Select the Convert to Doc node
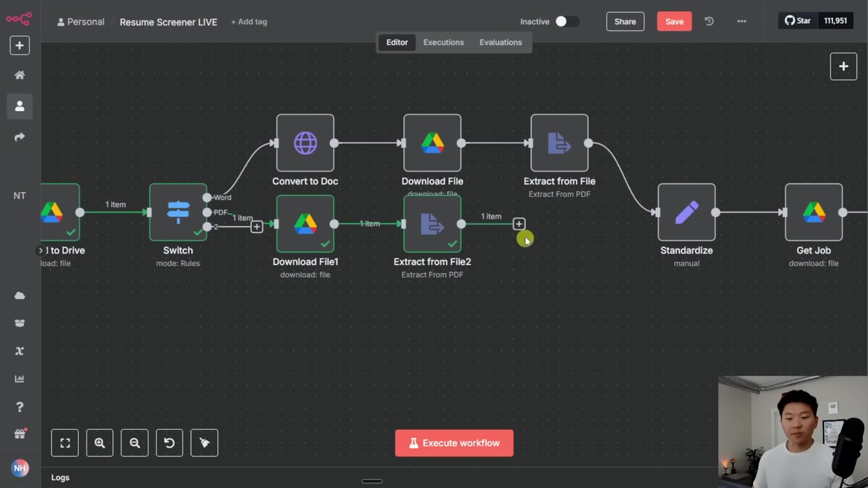 pos(305,143)
